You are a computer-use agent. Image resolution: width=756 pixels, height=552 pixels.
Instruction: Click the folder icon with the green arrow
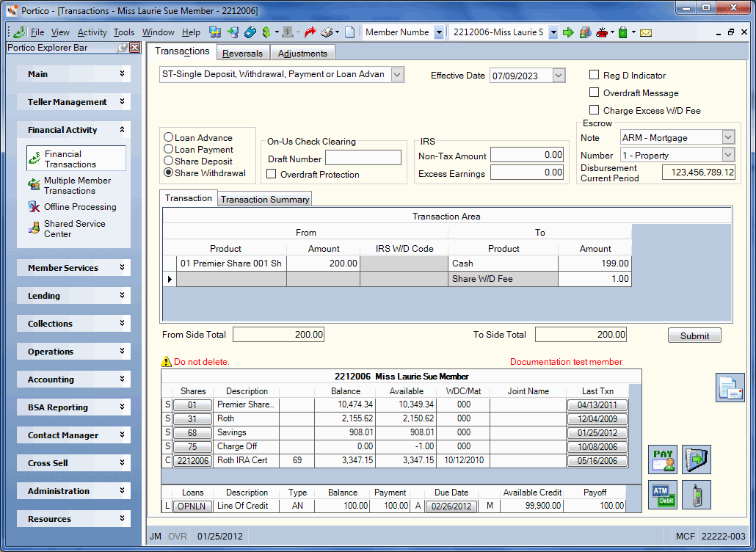(x=697, y=459)
